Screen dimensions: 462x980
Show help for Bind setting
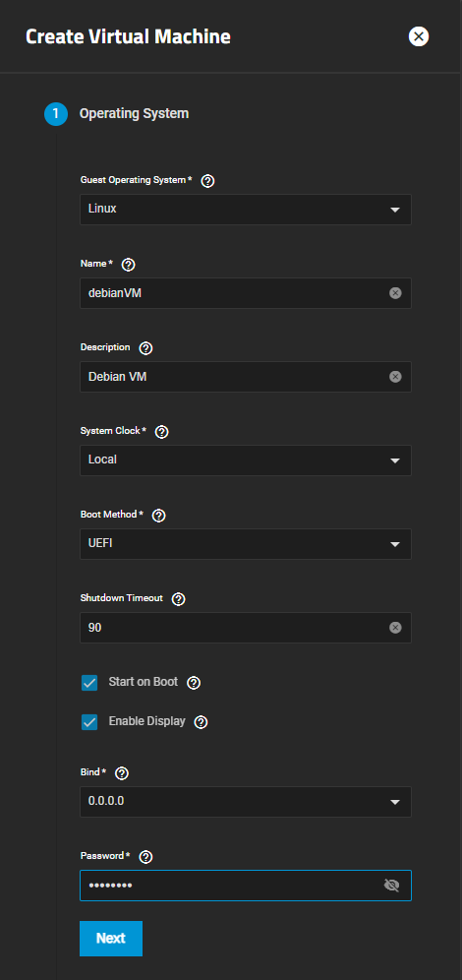tap(122, 773)
